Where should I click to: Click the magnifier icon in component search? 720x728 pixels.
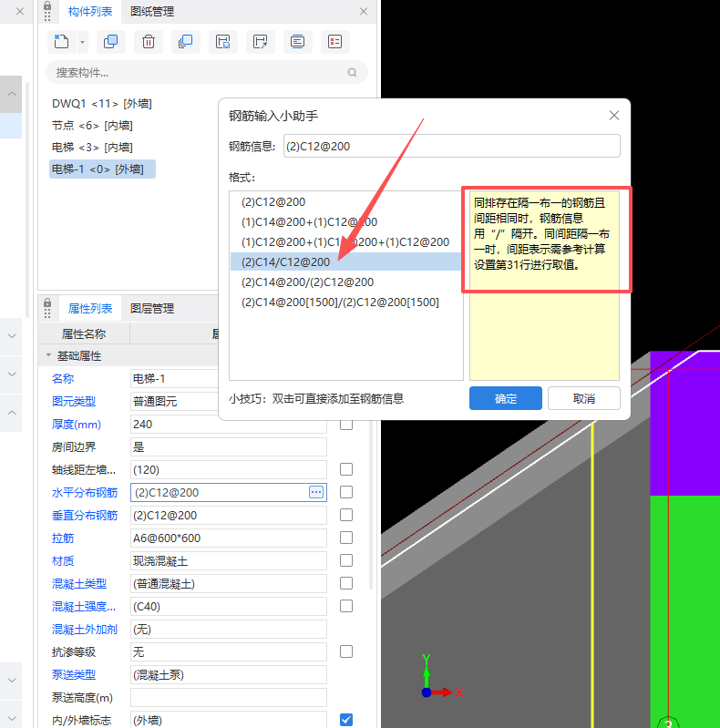click(352, 72)
